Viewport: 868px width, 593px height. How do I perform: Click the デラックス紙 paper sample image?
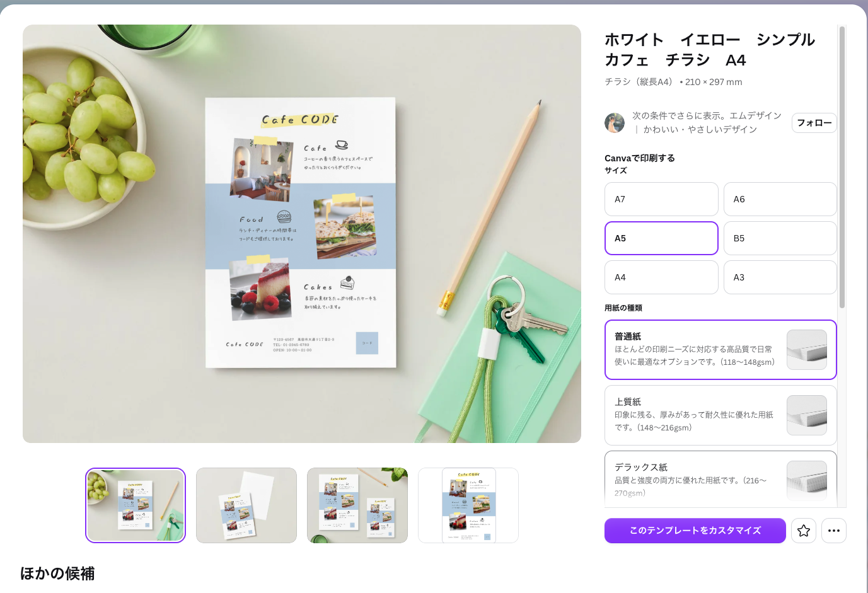(x=807, y=481)
